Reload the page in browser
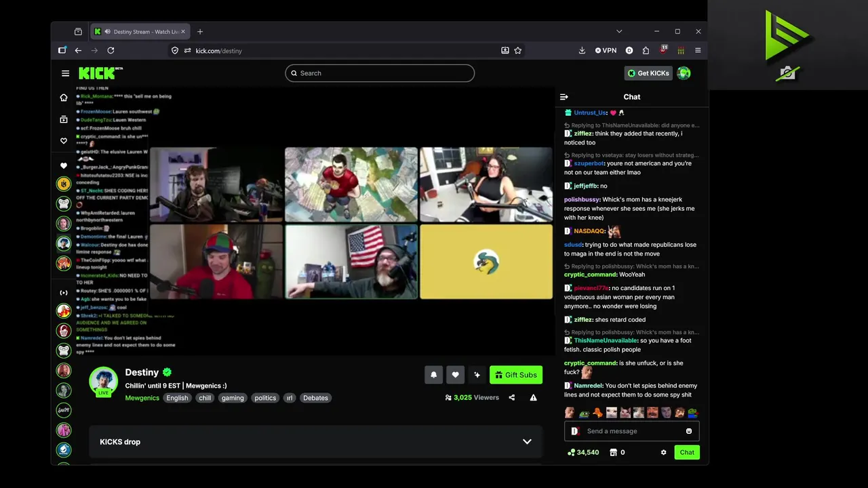Image resolution: width=868 pixels, height=488 pixels. [x=111, y=50]
